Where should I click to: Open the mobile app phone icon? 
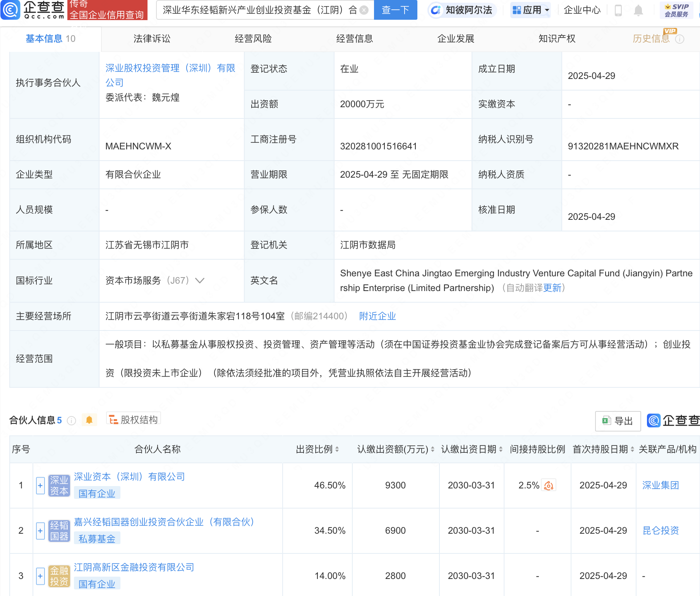pos(618,10)
